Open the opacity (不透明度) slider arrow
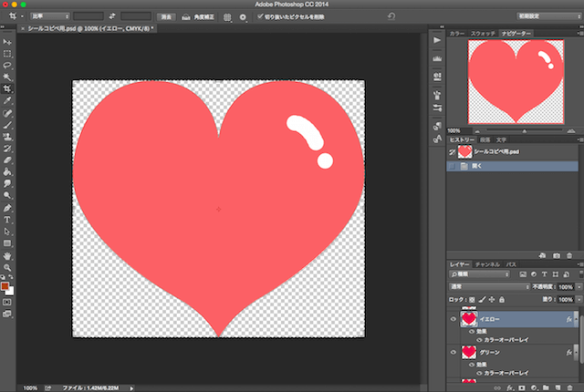The width and height of the screenshot is (584, 392). (x=579, y=287)
